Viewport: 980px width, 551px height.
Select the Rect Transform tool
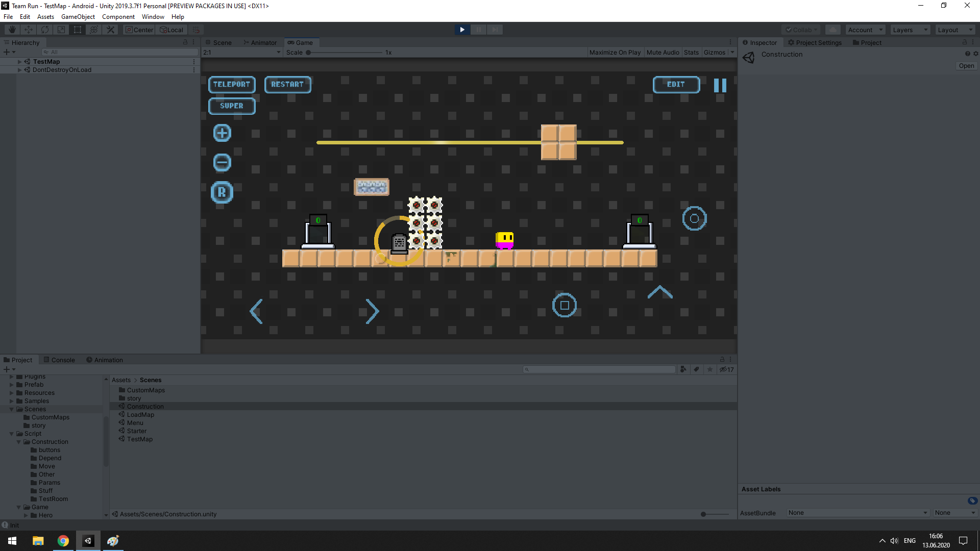[x=78, y=30]
